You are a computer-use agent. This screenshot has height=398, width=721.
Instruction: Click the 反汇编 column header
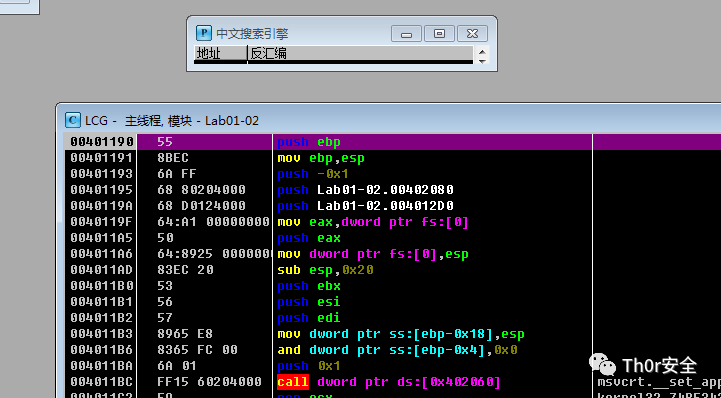[360, 53]
